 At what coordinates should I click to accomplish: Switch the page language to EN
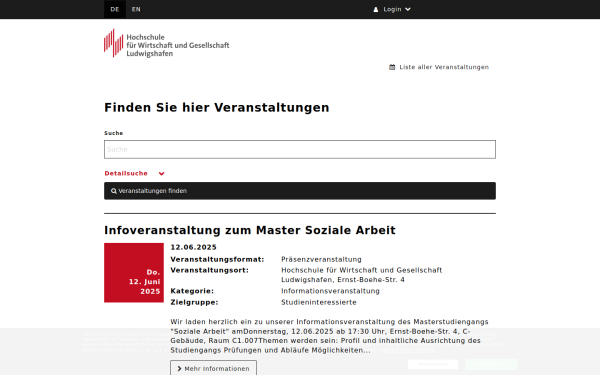(x=136, y=9)
